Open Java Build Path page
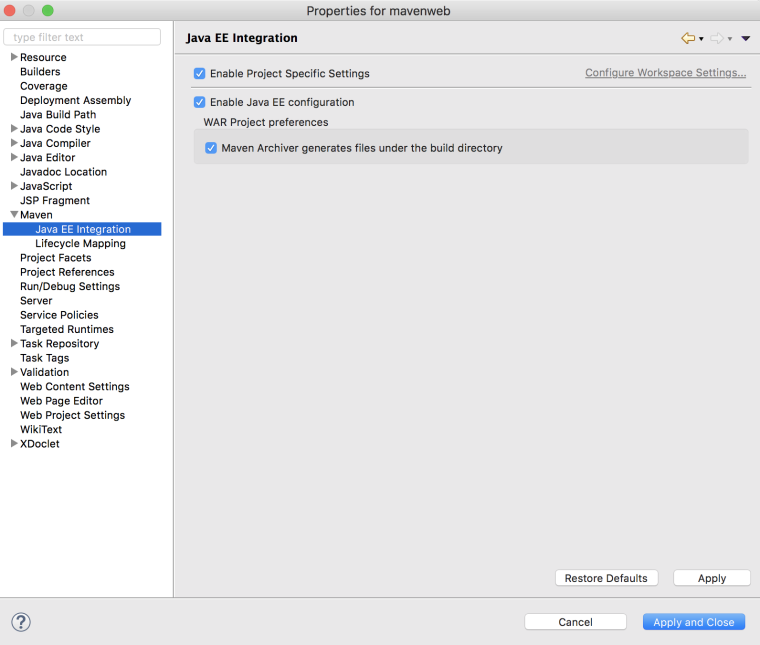Image resolution: width=760 pixels, height=645 pixels. [58, 115]
